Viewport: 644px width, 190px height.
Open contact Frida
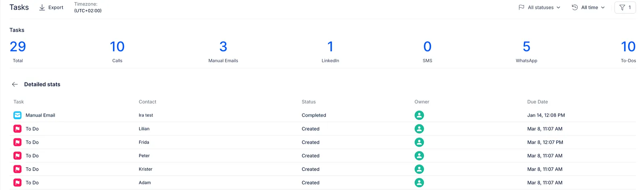(x=144, y=142)
